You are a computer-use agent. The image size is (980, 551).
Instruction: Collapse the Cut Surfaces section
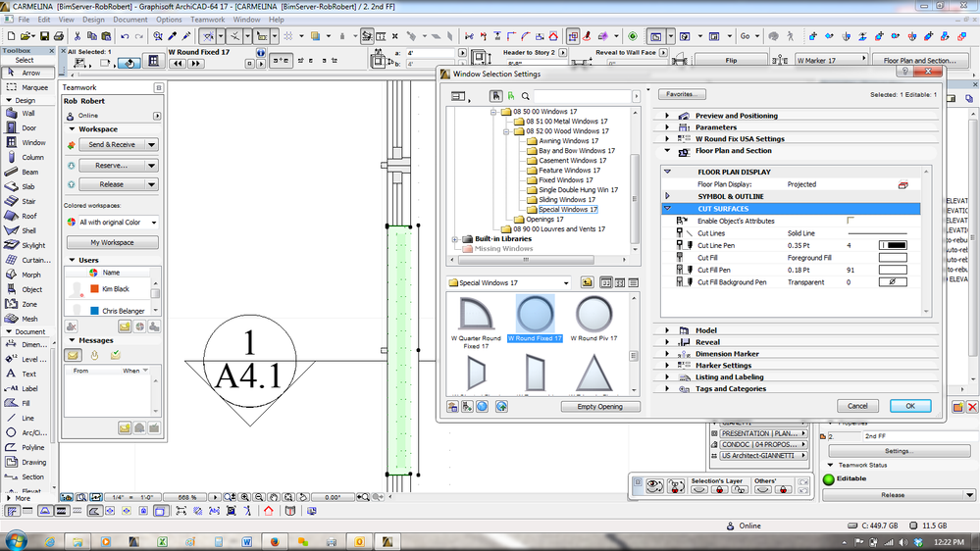[x=668, y=209]
